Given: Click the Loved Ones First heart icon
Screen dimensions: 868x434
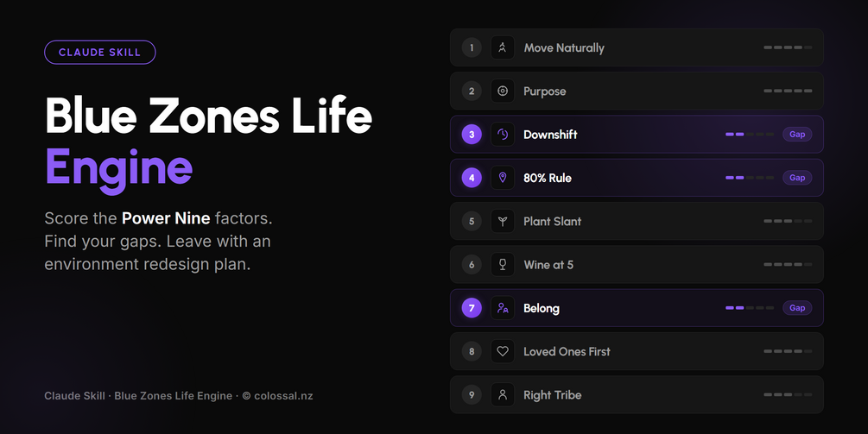Looking at the screenshot, I should point(502,351).
